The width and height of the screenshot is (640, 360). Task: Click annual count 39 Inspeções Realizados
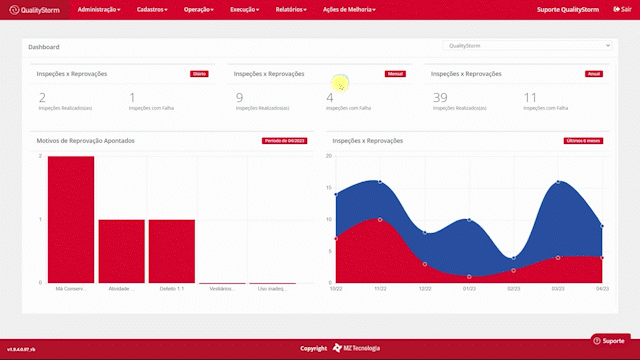click(440, 98)
